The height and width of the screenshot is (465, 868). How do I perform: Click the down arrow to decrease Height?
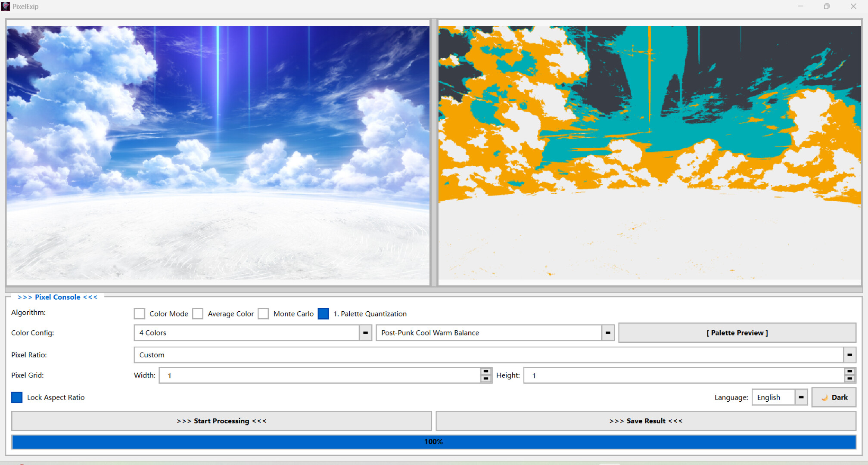tap(850, 378)
